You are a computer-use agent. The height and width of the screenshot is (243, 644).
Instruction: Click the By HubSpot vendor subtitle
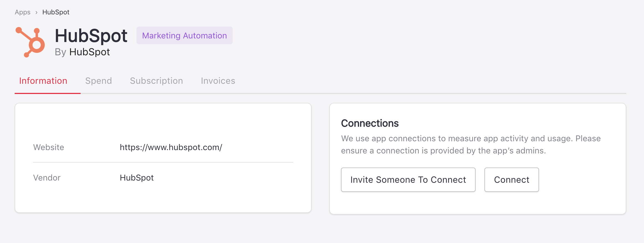(82, 52)
